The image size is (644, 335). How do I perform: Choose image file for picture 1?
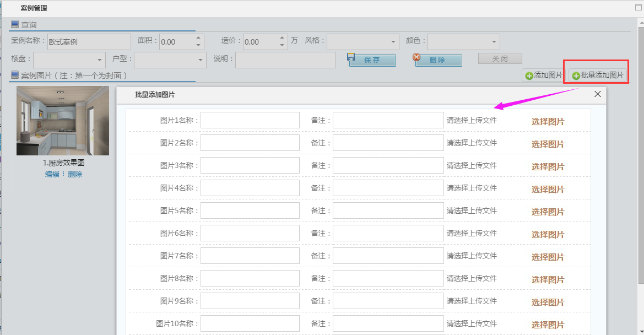548,122
